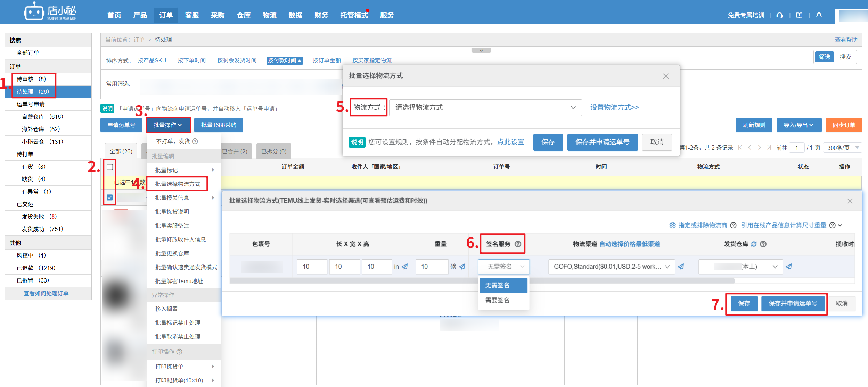Choose 批量选择物流方式 from the batch menu
Screen dimensions: 868x387
[x=178, y=184]
